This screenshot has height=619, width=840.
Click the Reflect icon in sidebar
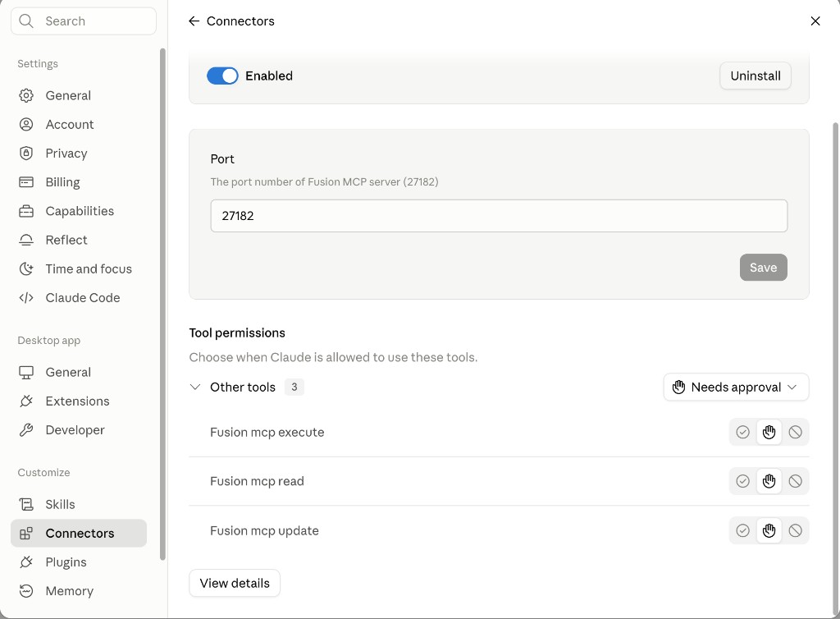click(x=26, y=240)
